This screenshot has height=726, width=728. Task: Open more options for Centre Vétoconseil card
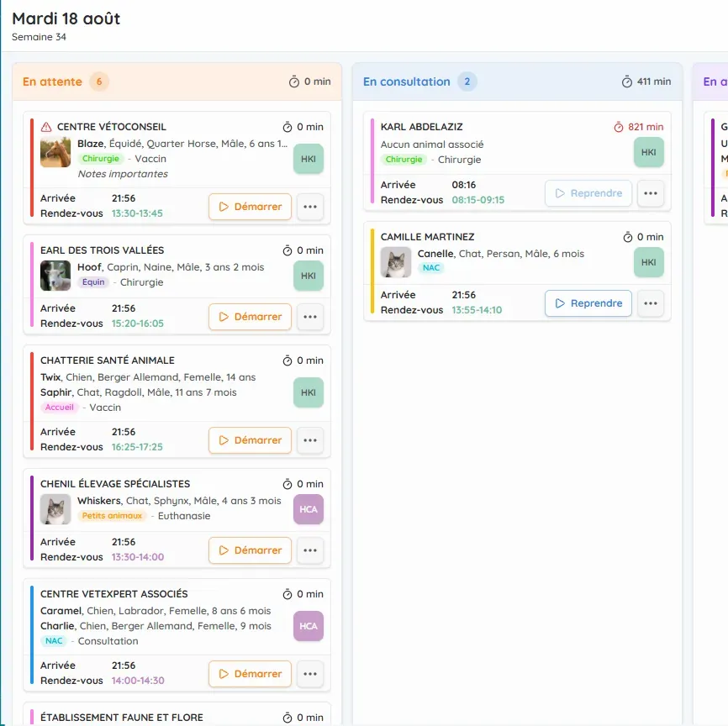point(310,207)
